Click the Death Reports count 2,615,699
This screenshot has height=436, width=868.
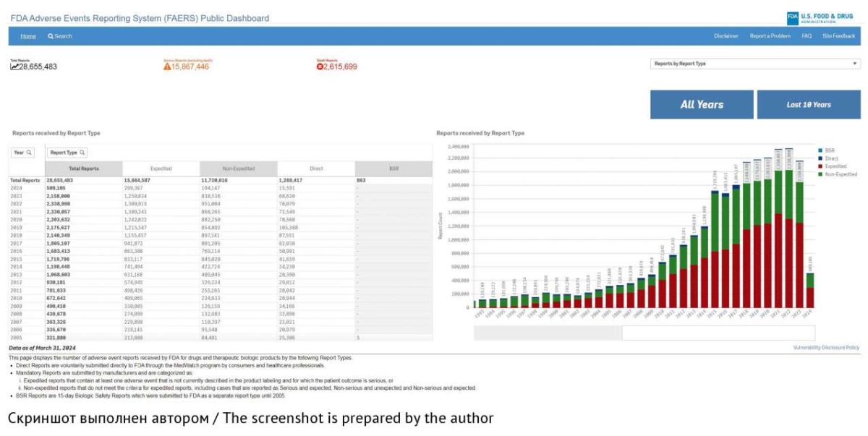click(x=340, y=67)
